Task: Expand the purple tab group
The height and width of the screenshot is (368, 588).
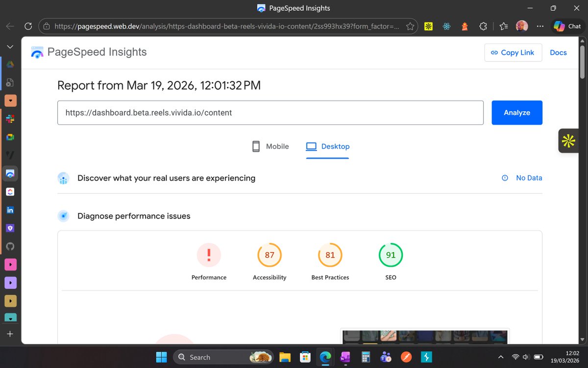Action: [10, 283]
